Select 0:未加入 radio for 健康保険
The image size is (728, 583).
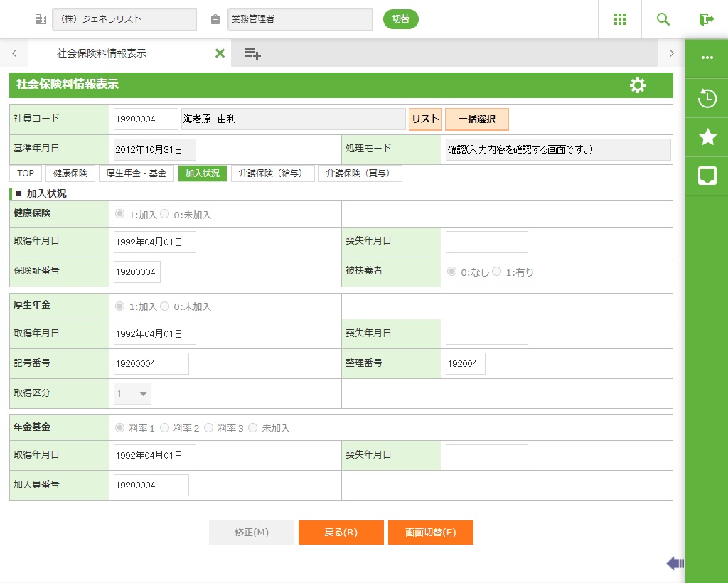pyautogui.click(x=165, y=214)
